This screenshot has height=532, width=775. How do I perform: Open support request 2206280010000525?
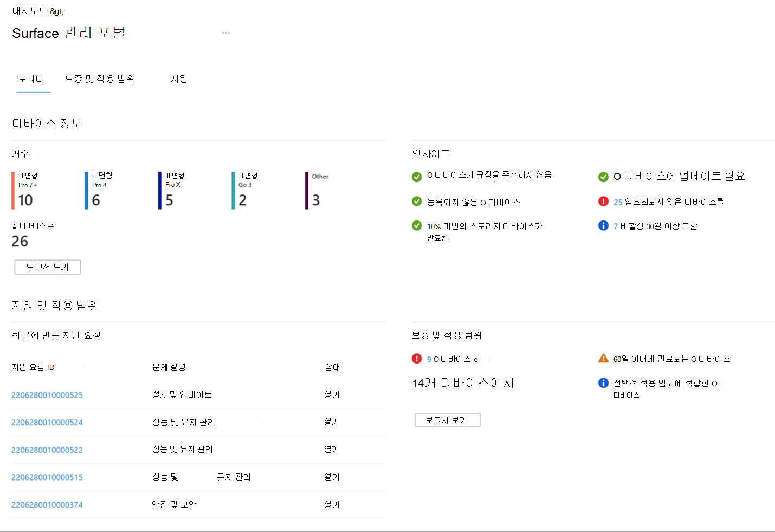coord(47,395)
